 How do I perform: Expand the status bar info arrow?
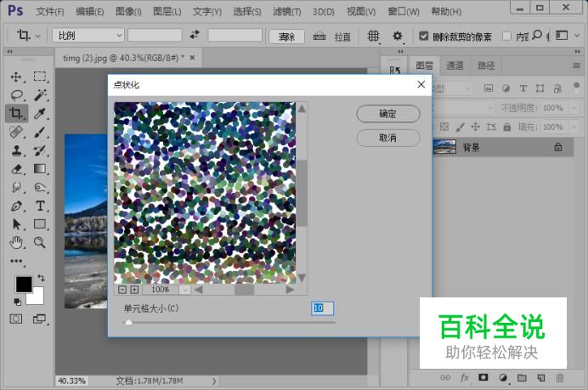[214, 381]
